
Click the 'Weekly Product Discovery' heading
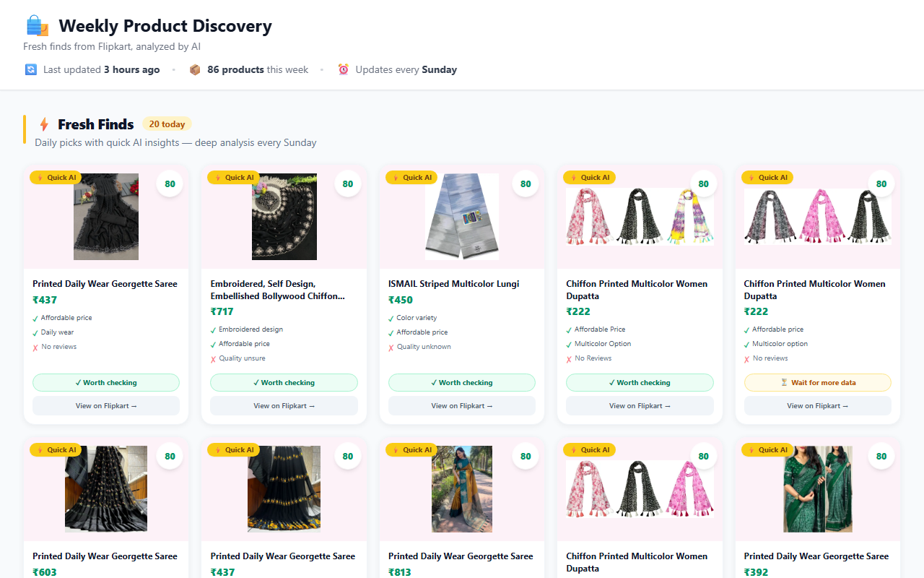pyautogui.click(x=165, y=26)
